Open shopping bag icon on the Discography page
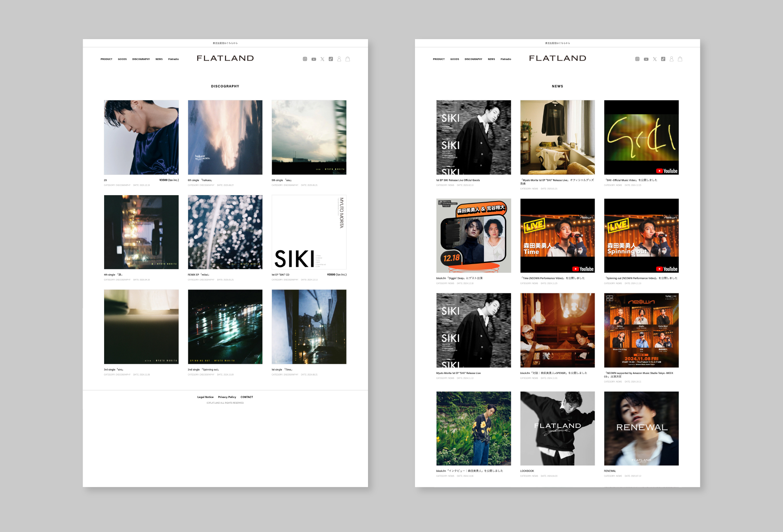Screen dimensions: 783x532 point(348,59)
